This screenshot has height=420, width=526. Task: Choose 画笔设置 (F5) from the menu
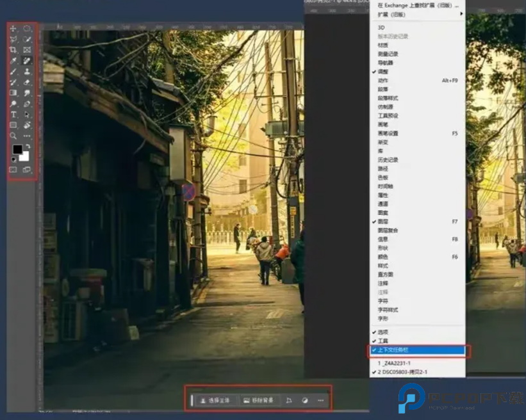click(418, 133)
